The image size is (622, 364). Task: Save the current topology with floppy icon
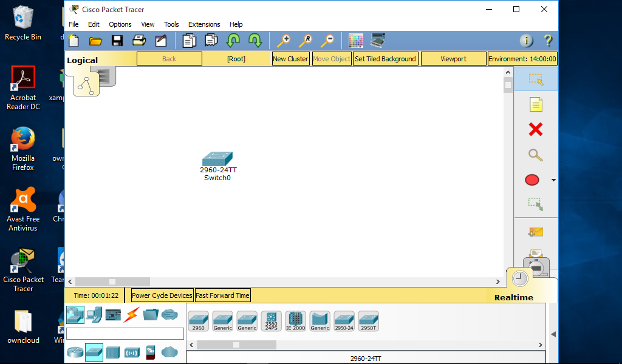(x=117, y=41)
